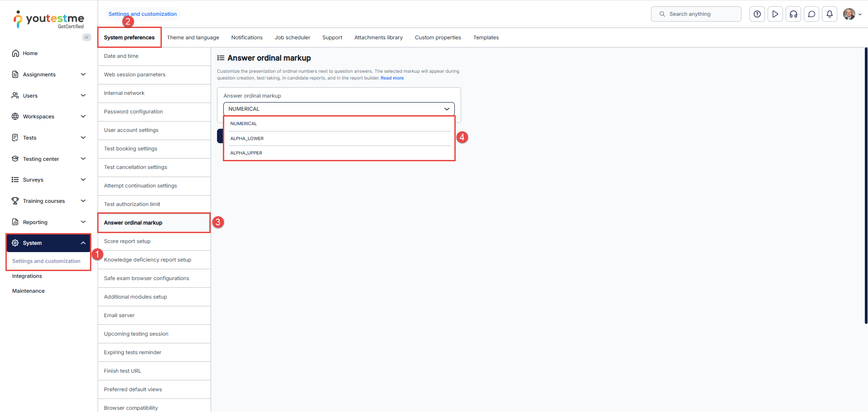Screen dimensions: 868x412
Task: Expand the Assignments menu chevron
Action: [83, 75]
